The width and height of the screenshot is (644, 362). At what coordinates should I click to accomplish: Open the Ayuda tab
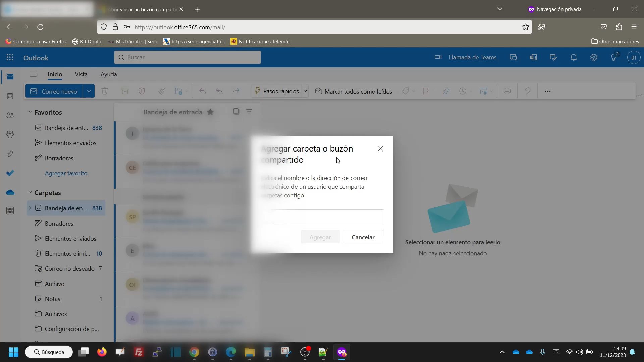coord(109,74)
